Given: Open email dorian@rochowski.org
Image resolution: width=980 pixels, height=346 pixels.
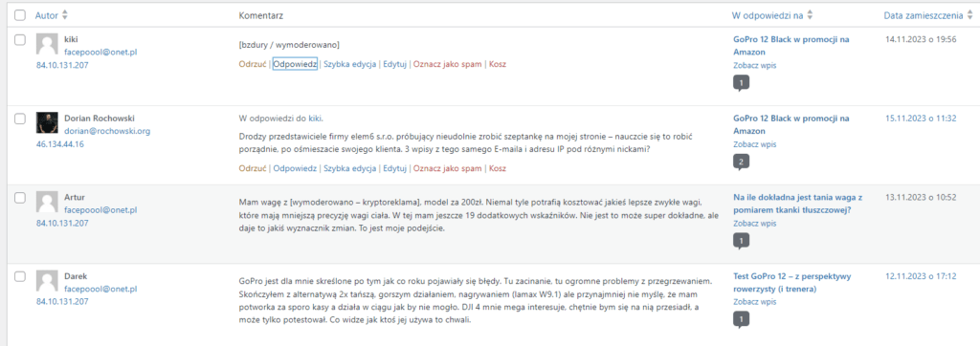Looking at the screenshot, I should tap(107, 131).
